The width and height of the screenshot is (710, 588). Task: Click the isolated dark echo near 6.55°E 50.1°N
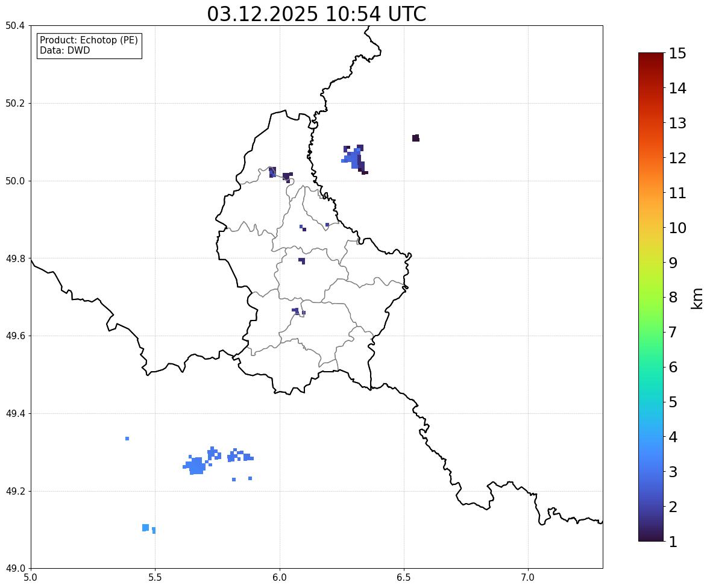coord(416,138)
